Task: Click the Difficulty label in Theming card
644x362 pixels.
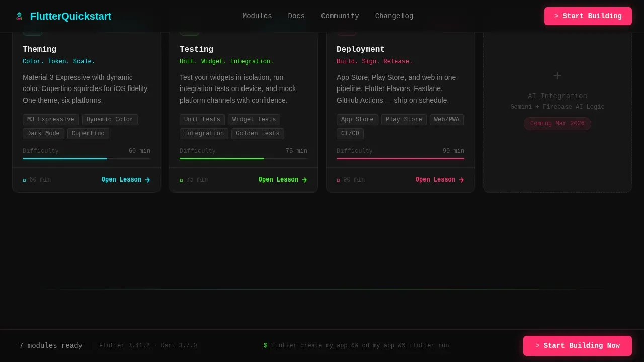Action: pyautogui.click(x=41, y=151)
